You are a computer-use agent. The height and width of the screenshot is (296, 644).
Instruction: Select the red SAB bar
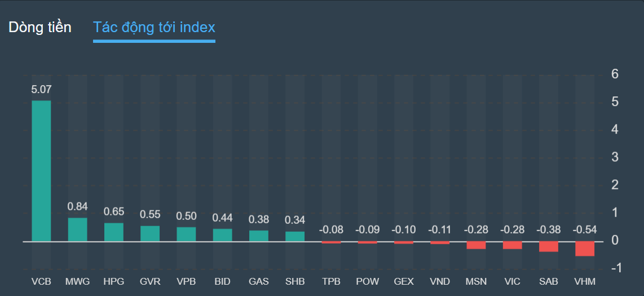pyautogui.click(x=549, y=246)
